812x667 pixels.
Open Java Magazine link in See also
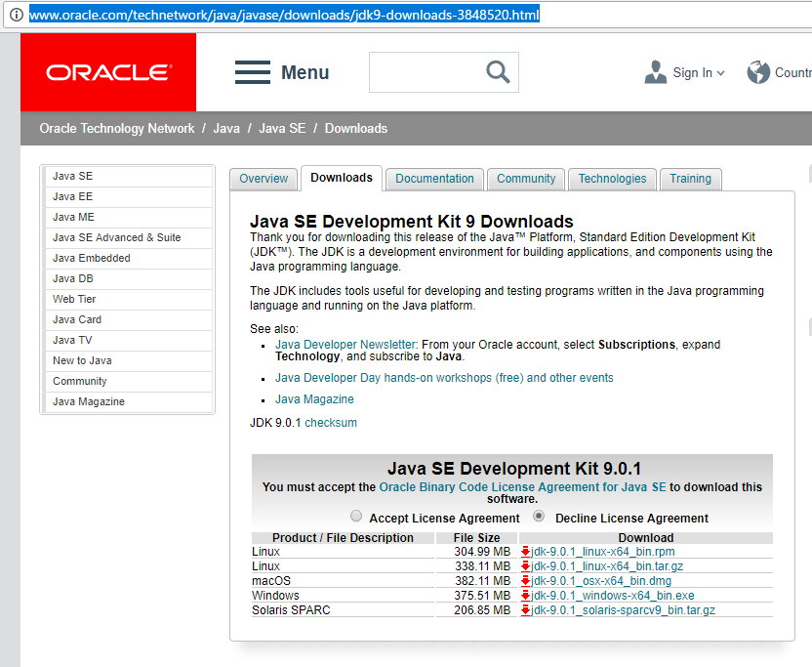pos(314,399)
